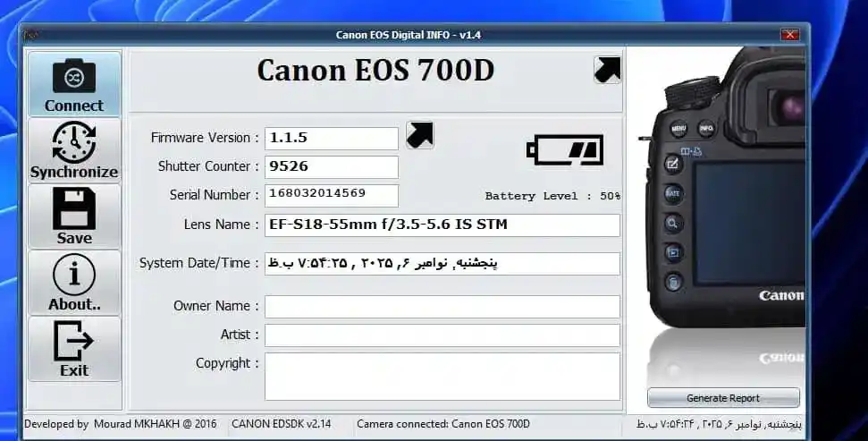Click the application icon in title bar
This screenshot has width=868, height=441.
[x=32, y=35]
